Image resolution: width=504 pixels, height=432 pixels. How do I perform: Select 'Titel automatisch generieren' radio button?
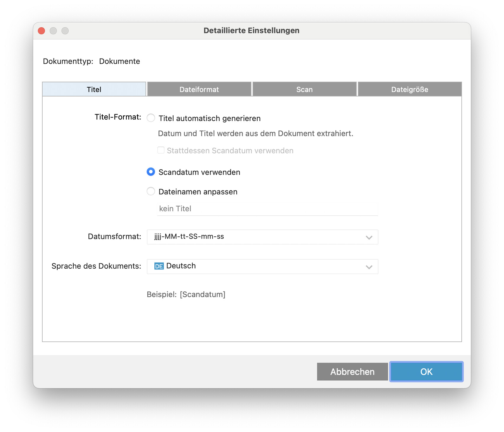[x=151, y=118]
